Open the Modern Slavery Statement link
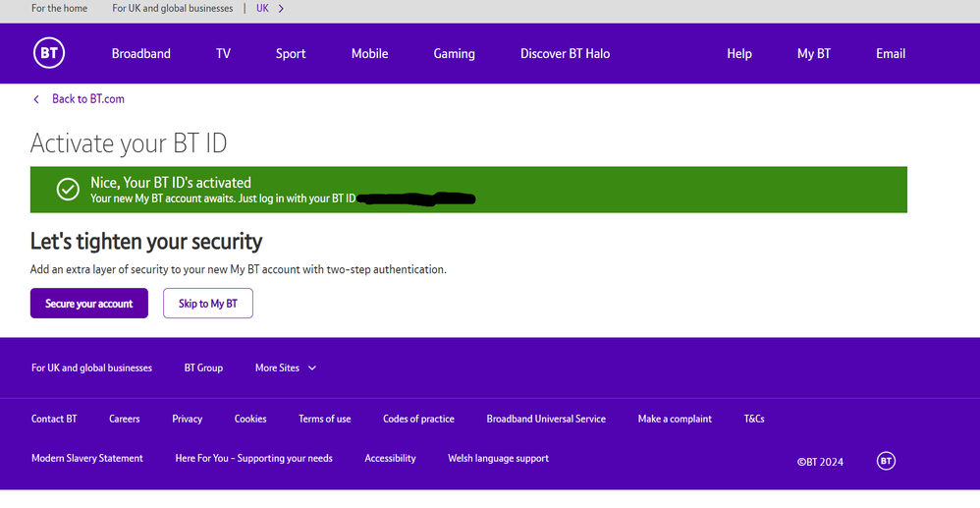 (87, 459)
